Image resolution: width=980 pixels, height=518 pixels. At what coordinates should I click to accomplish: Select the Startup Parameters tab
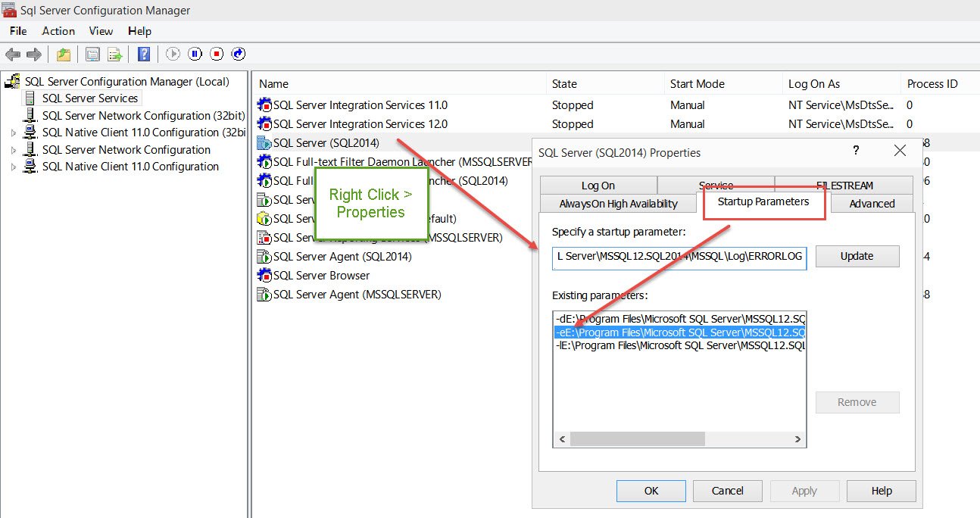(763, 201)
